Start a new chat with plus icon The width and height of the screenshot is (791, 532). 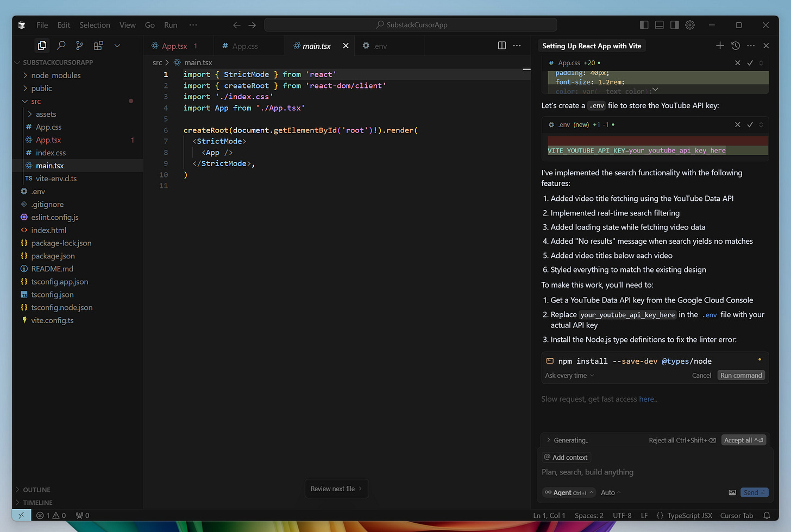720,46
